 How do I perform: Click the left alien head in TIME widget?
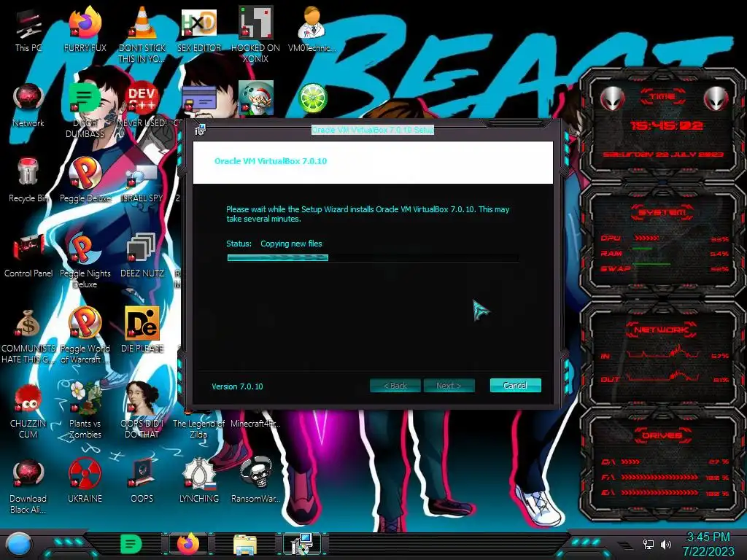click(x=612, y=98)
